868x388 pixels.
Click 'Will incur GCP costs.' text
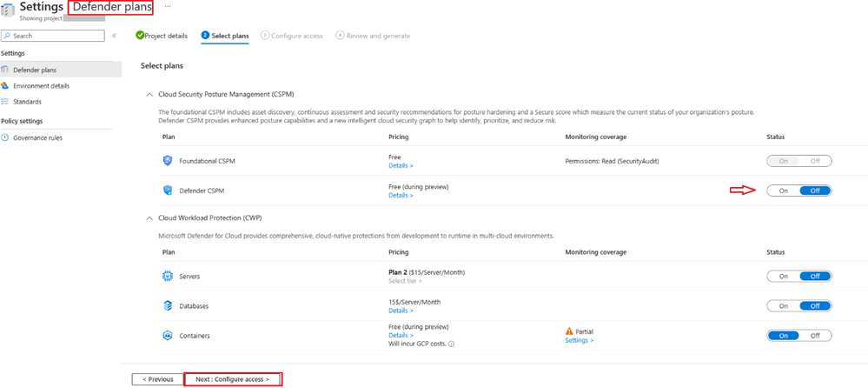(417, 345)
